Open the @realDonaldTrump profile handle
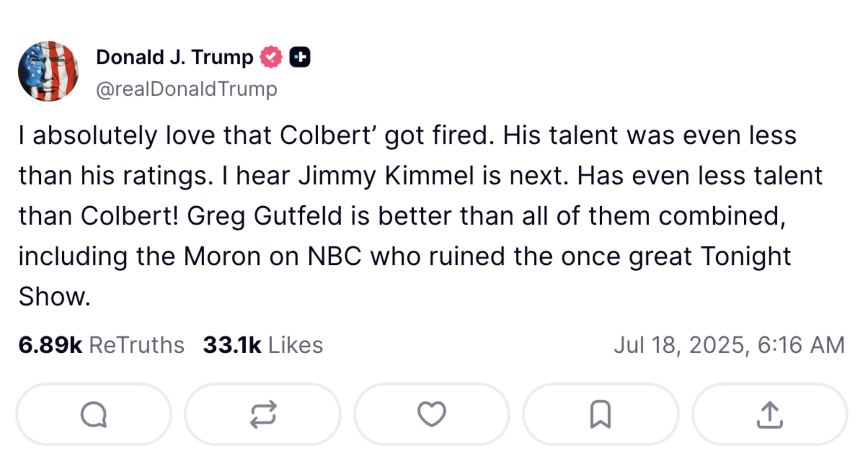Viewport: 868px width, 474px height. point(187,89)
